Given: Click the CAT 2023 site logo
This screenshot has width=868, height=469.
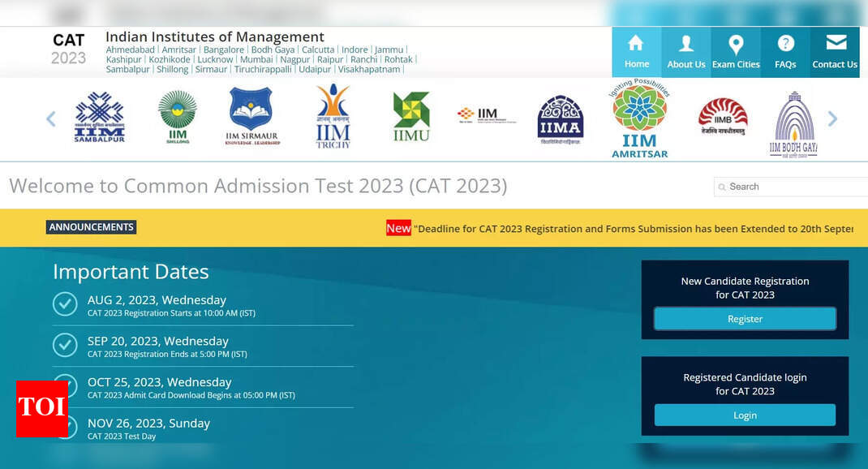Looking at the screenshot, I should [x=69, y=49].
